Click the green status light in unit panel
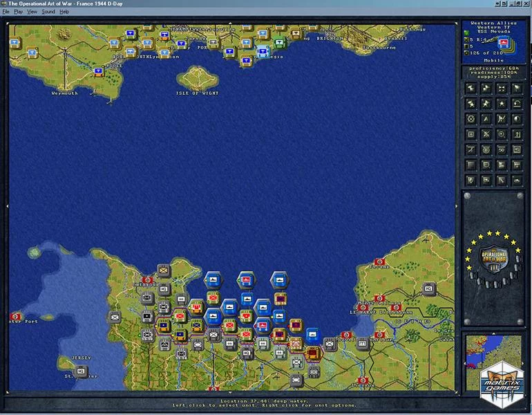This screenshot has height=415, width=532. [466, 33]
